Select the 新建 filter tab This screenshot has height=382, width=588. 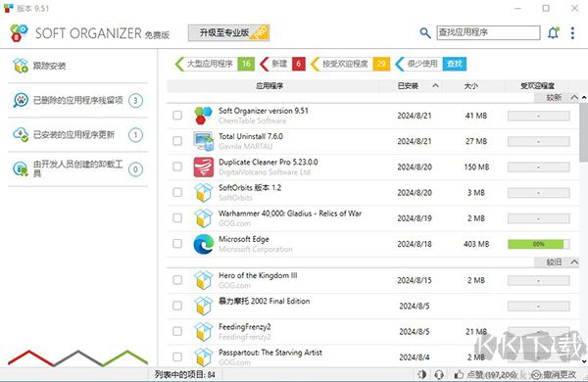pos(282,64)
